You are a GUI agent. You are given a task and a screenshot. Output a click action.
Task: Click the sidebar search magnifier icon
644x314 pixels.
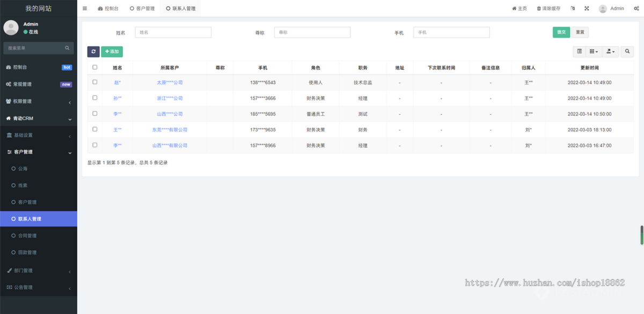67,48
